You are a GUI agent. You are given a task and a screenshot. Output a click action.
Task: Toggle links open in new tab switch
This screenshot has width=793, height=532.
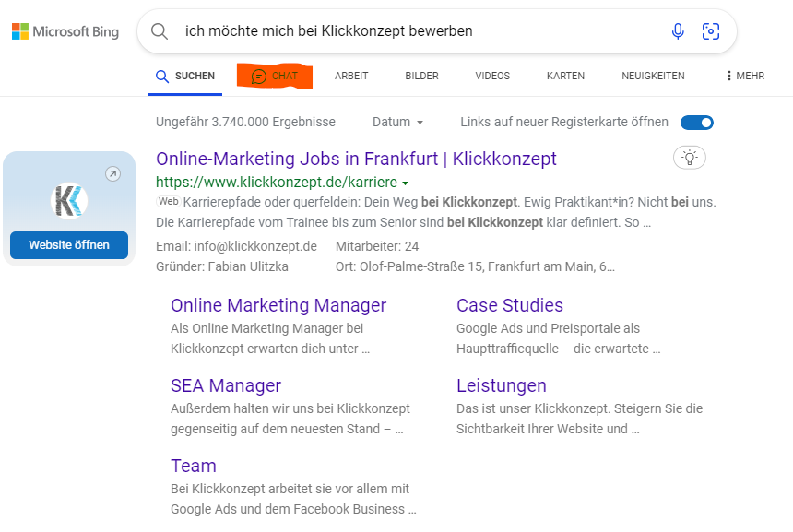coord(697,123)
